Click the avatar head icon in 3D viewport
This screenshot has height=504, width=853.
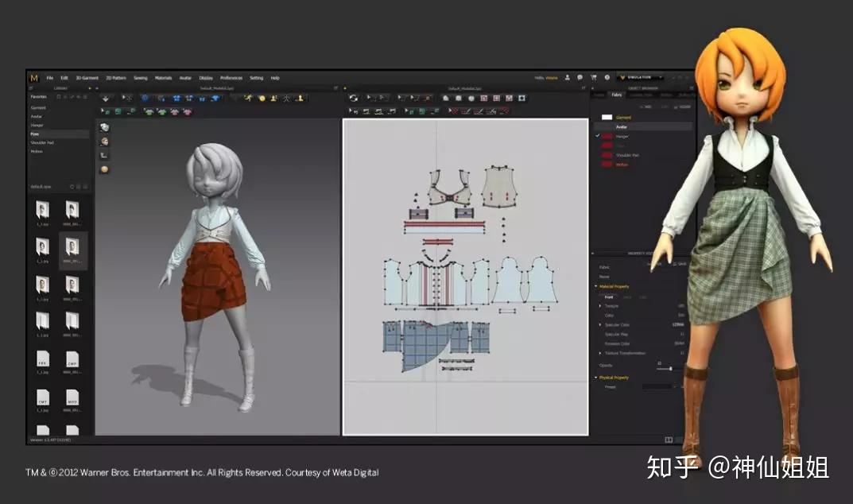[104, 141]
